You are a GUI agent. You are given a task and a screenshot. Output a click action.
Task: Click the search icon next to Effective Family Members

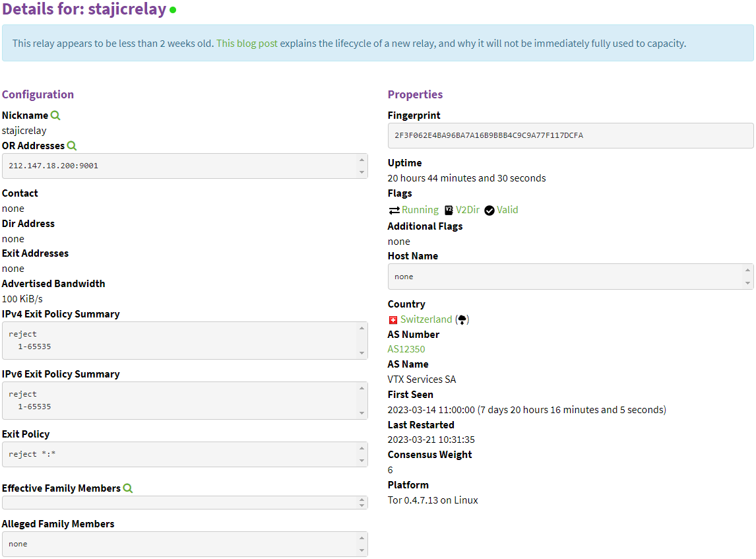128,488
